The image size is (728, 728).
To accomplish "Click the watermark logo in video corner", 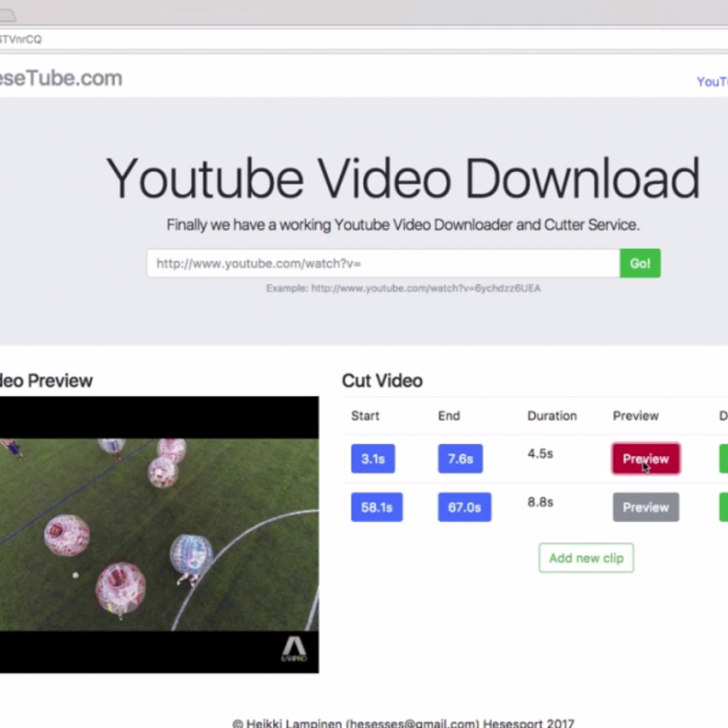I will tap(294, 649).
